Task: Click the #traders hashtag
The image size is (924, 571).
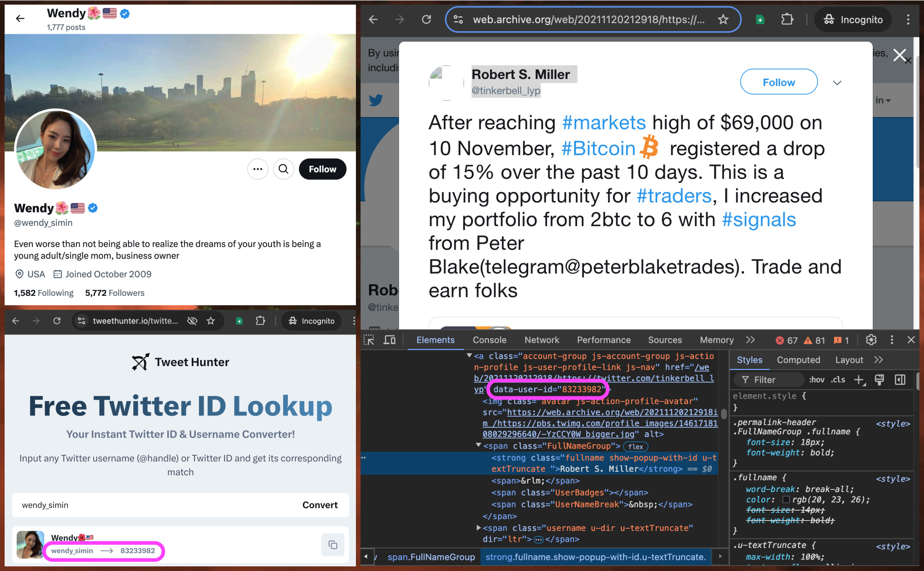Action: pos(674,196)
